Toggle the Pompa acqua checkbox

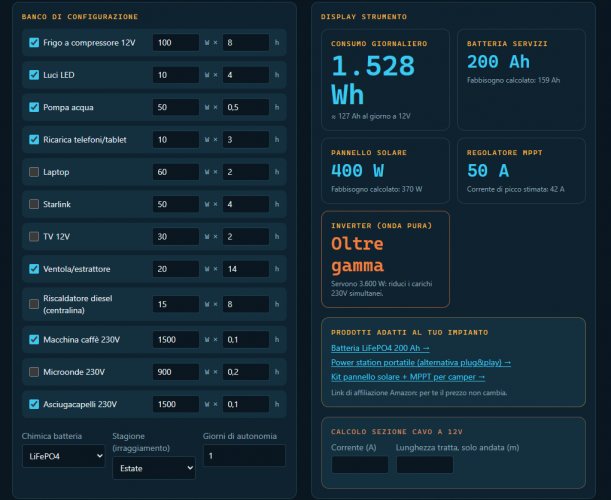[34, 107]
